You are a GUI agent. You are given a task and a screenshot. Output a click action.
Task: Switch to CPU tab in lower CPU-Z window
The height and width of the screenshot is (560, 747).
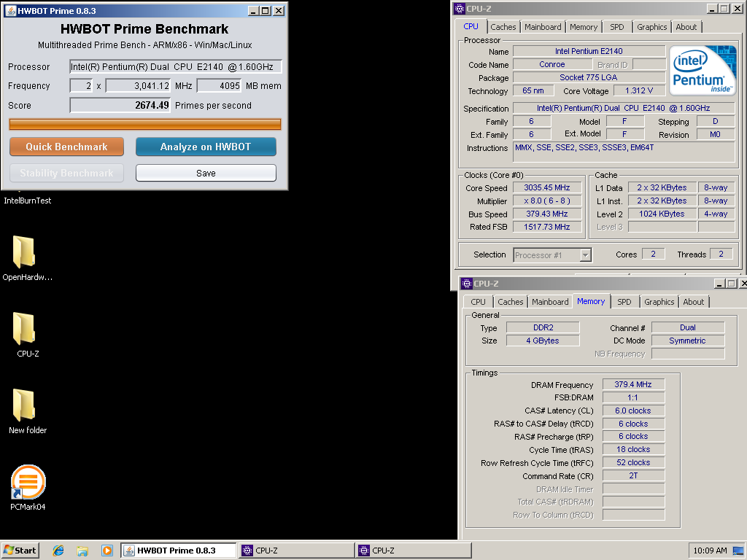[478, 302]
